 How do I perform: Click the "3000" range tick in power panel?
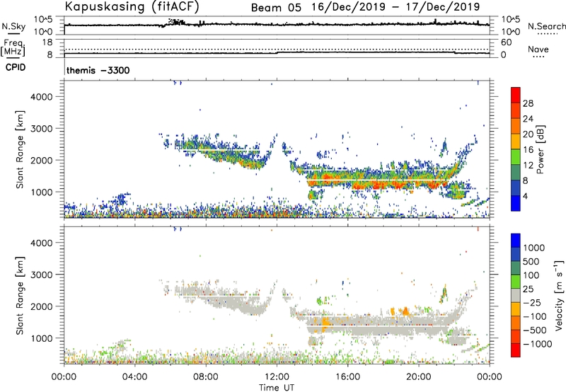(x=42, y=129)
